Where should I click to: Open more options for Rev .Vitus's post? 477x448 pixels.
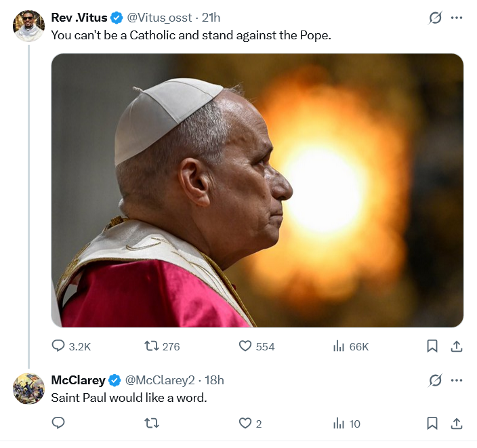(x=457, y=18)
